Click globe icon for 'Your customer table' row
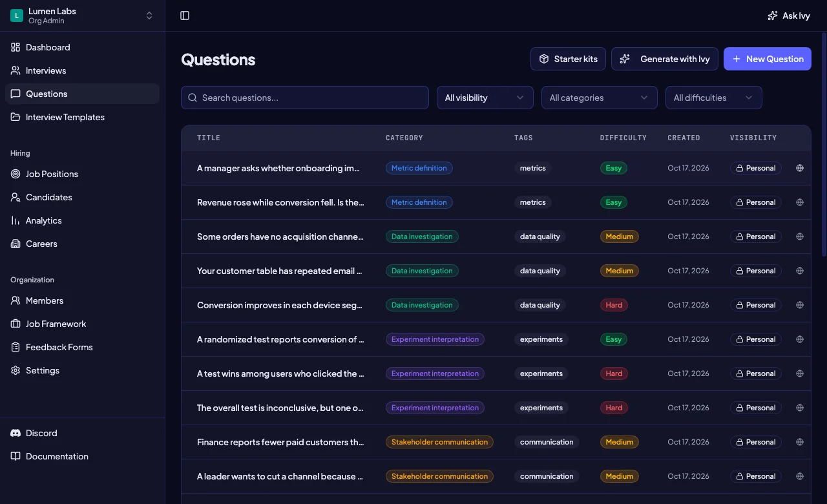Screen dimensions: 827x504 click(800, 271)
